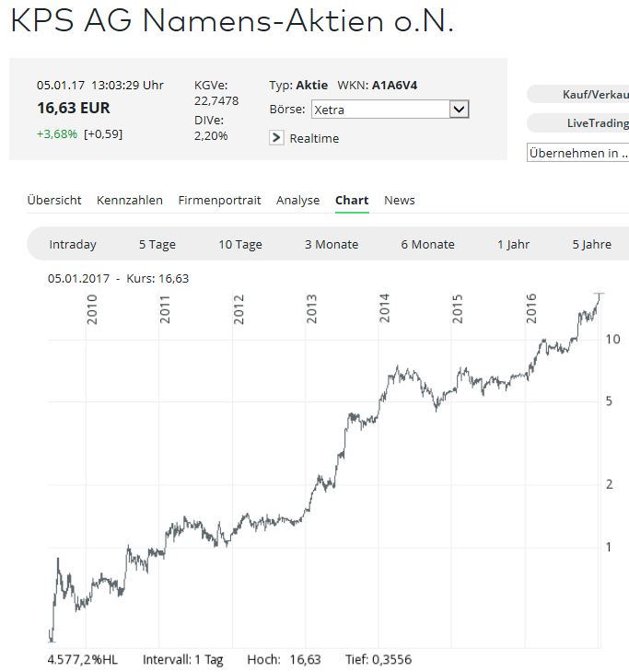Viewport: 629px width, 672px height.
Task: Click the Realtime arrow icon
Action: [276, 137]
